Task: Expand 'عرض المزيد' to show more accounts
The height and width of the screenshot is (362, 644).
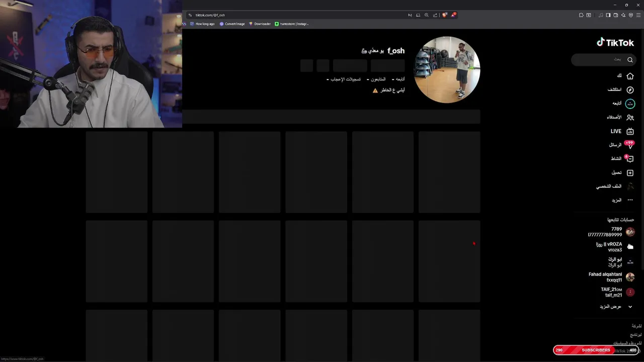Action: pyautogui.click(x=616, y=307)
